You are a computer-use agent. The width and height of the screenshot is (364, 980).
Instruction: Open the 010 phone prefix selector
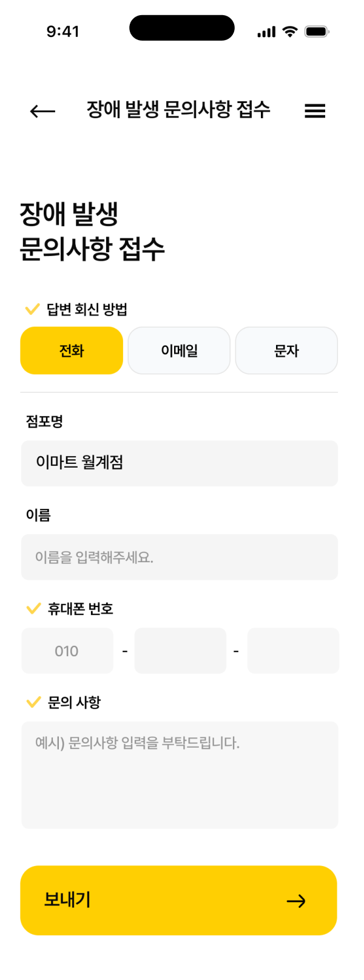point(67,650)
